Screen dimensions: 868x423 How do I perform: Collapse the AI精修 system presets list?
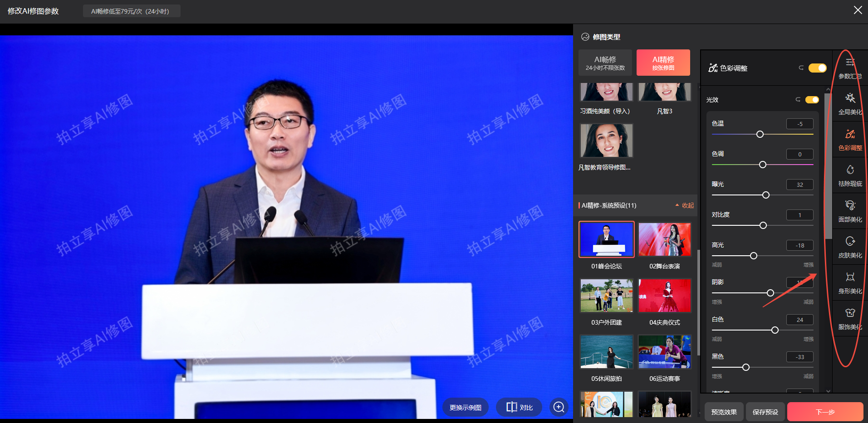[685, 205]
